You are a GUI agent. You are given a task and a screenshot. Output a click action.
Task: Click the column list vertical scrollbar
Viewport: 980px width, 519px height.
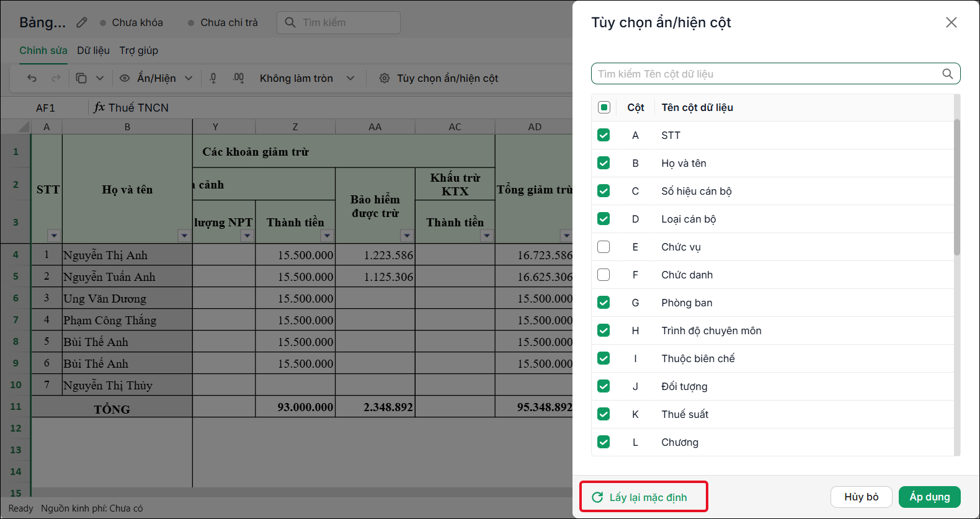[x=957, y=187]
